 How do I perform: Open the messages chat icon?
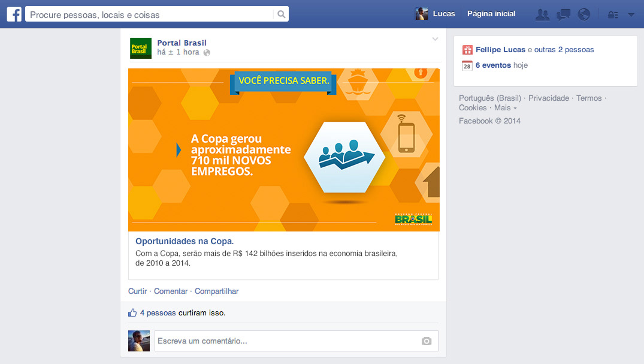click(x=563, y=14)
